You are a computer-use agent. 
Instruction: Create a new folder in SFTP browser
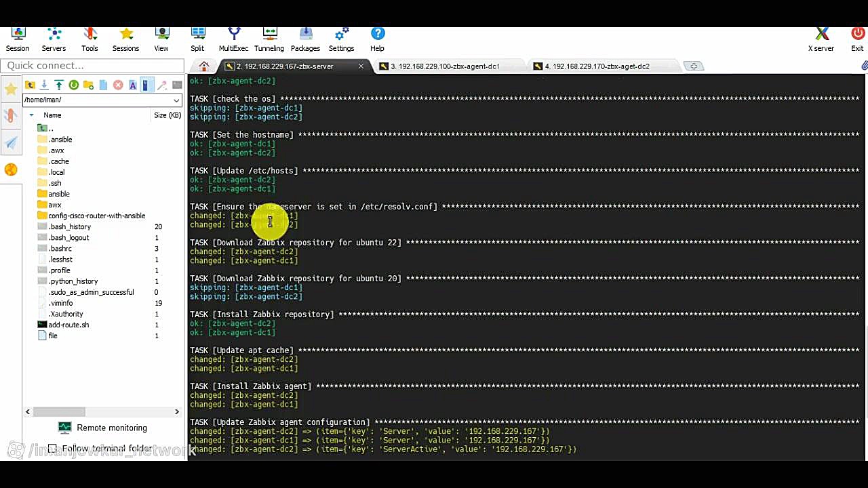pyautogui.click(x=88, y=85)
